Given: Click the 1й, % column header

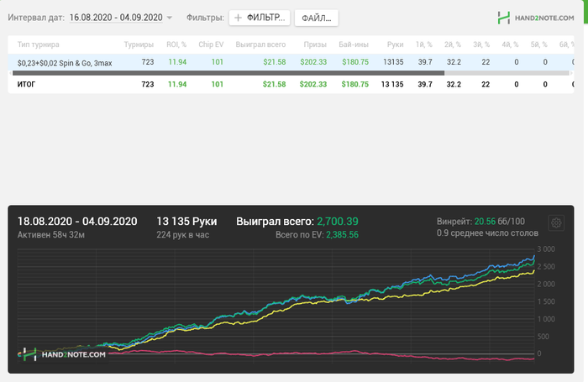Looking at the screenshot, I should 423,44.
